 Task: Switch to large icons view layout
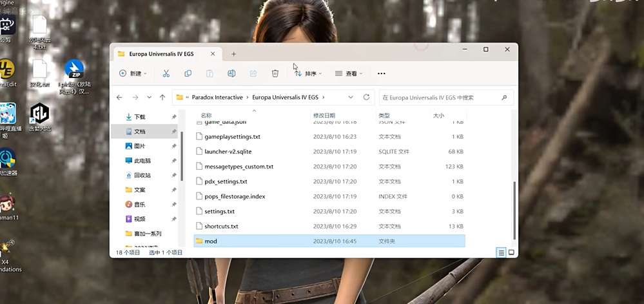[x=511, y=252]
